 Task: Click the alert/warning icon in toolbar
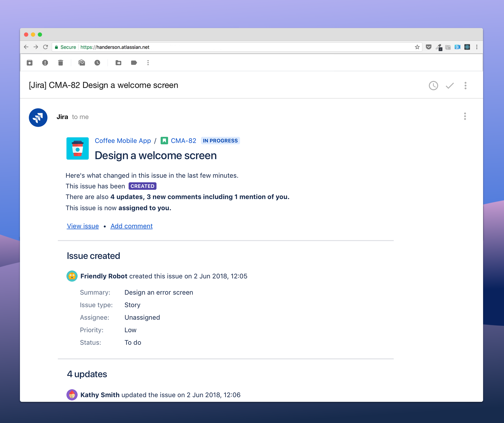pyautogui.click(x=45, y=63)
